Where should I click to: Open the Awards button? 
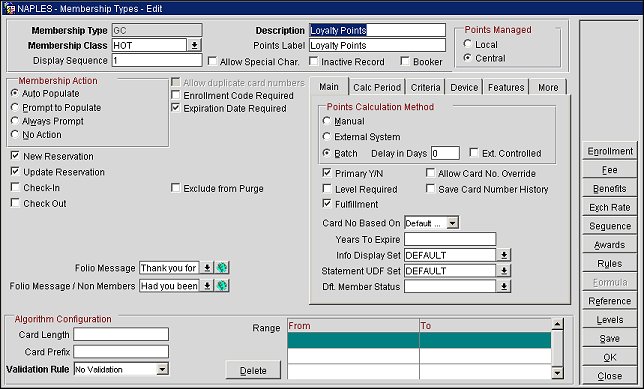click(x=610, y=245)
